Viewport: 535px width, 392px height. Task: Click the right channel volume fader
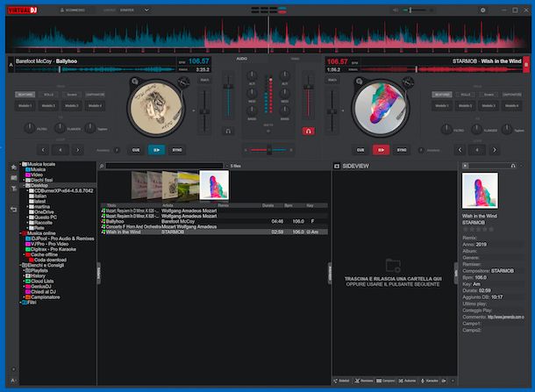pyautogui.click(x=309, y=87)
